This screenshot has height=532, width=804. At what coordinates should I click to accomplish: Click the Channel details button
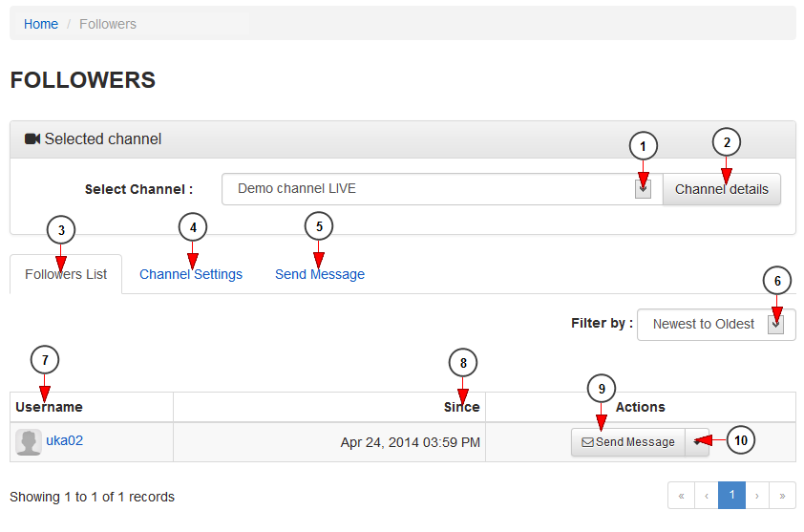[722, 189]
